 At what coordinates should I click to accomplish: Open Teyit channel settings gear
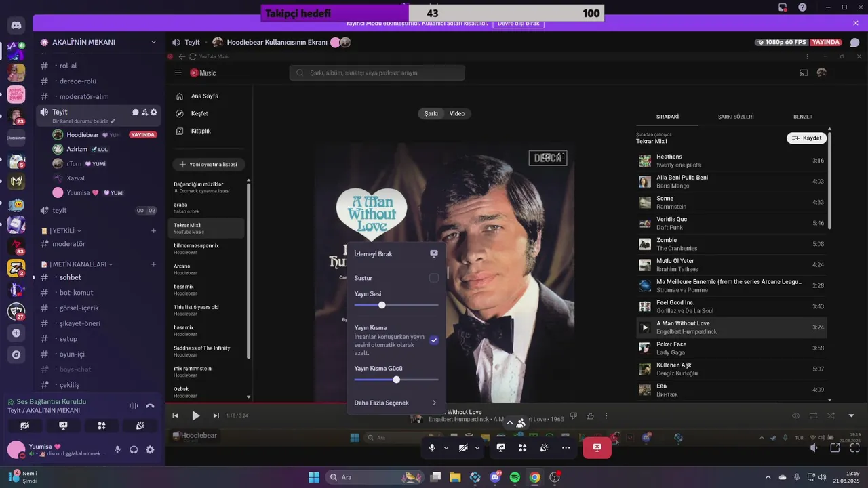154,112
